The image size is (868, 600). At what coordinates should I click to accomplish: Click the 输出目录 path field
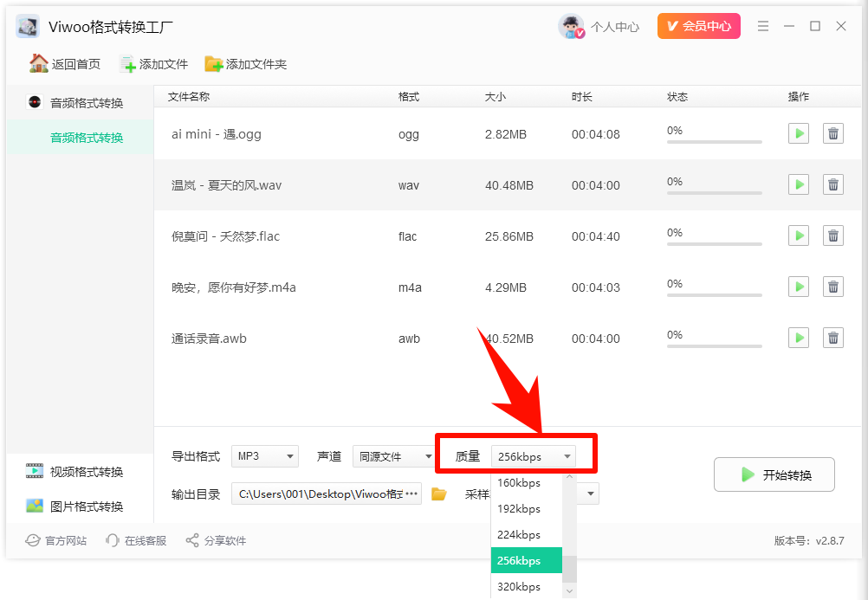(x=326, y=494)
